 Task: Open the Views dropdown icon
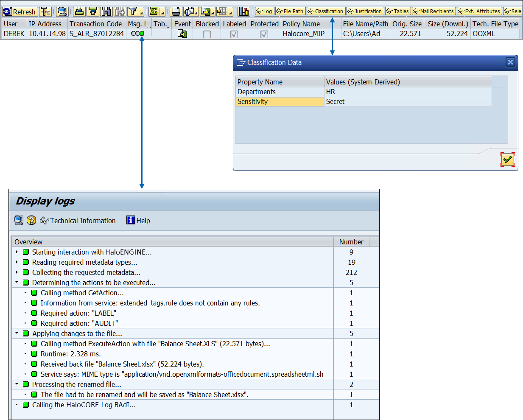click(191, 11)
